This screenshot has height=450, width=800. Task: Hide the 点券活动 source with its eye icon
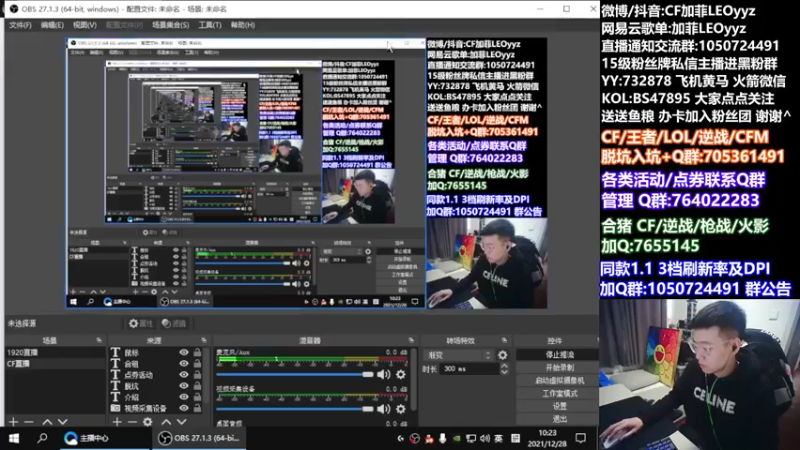184,375
